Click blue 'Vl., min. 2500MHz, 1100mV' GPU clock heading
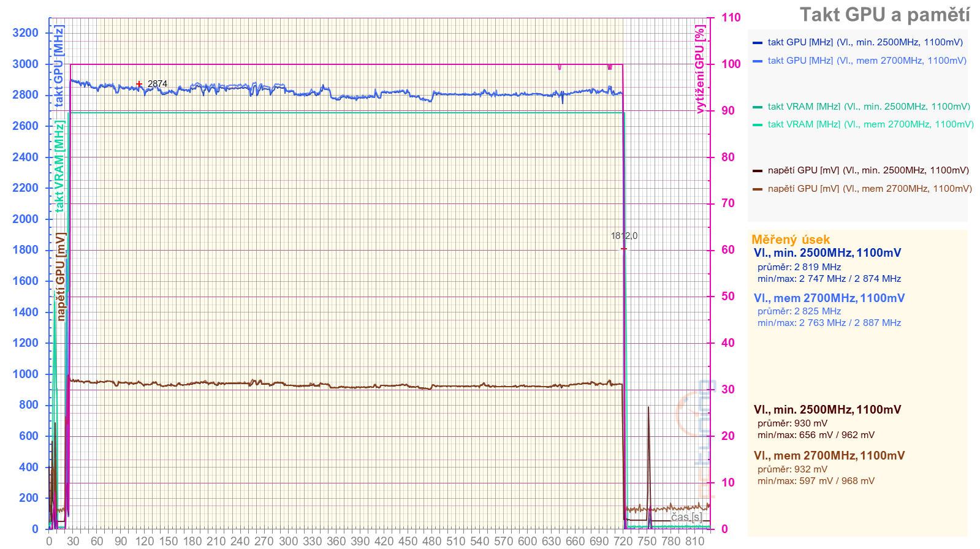Viewport: 980px width, 549px height. click(x=827, y=253)
